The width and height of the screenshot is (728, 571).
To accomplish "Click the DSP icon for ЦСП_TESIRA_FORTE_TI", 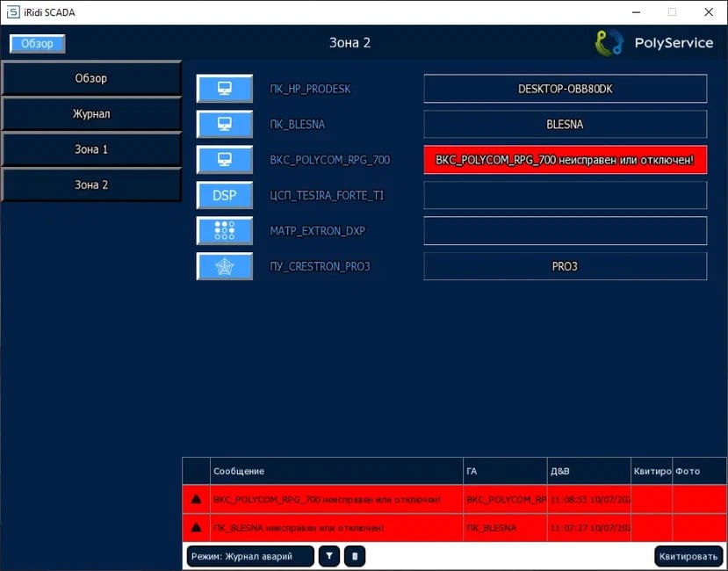I will pos(224,195).
